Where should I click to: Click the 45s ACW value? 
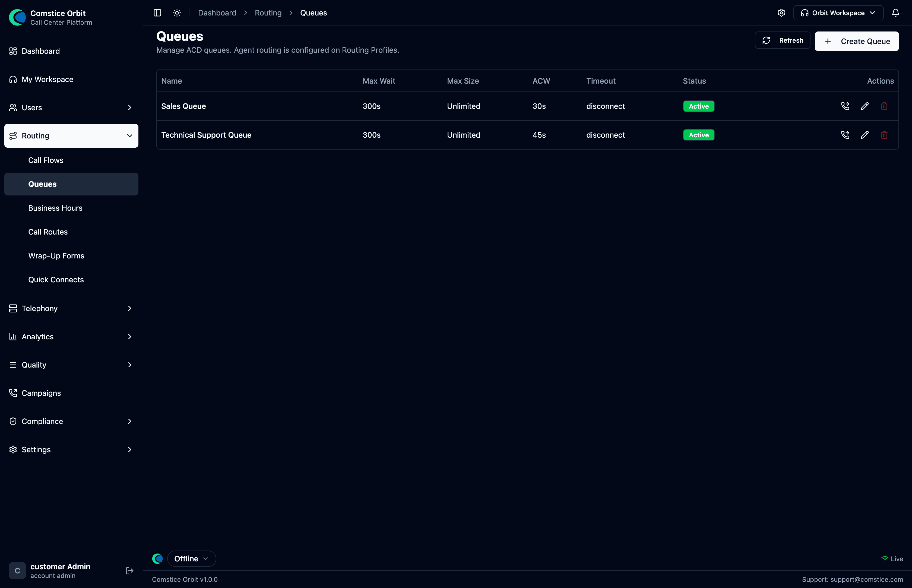(539, 135)
